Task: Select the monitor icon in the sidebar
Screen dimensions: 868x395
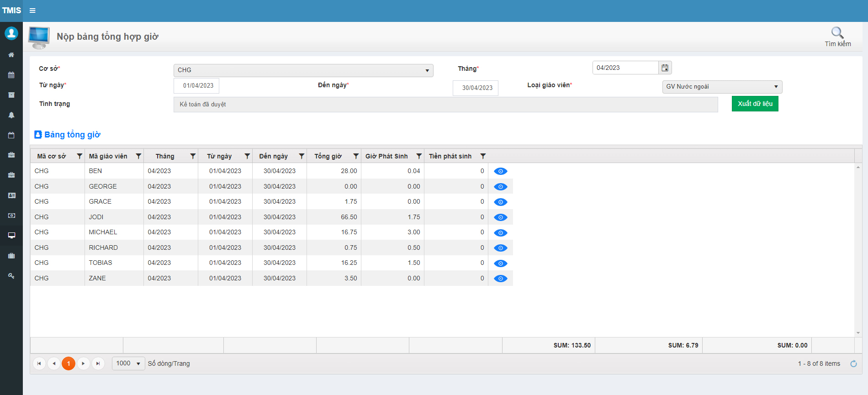Action: [11, 236]
